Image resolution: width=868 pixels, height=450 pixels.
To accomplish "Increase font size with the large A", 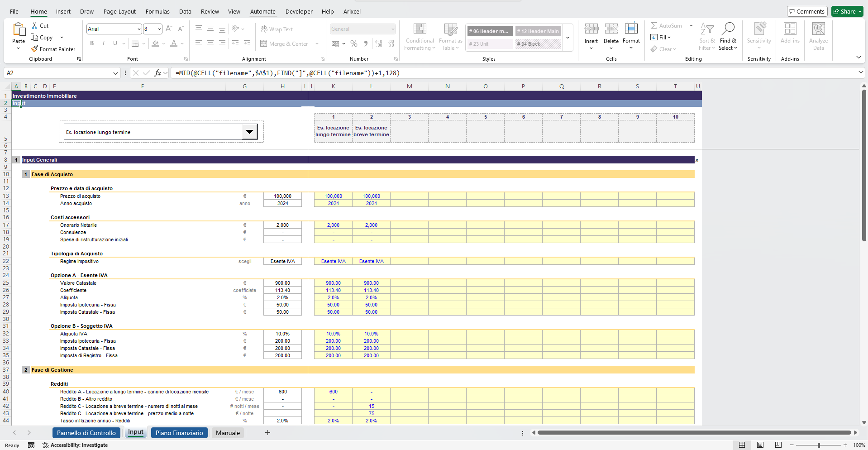I will [x=169, y=29].
